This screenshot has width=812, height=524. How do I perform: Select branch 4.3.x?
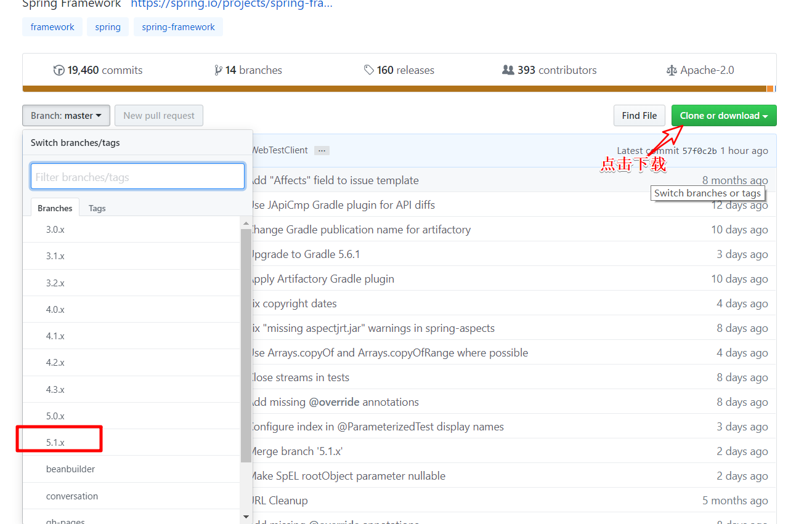(x=131, y=389)
